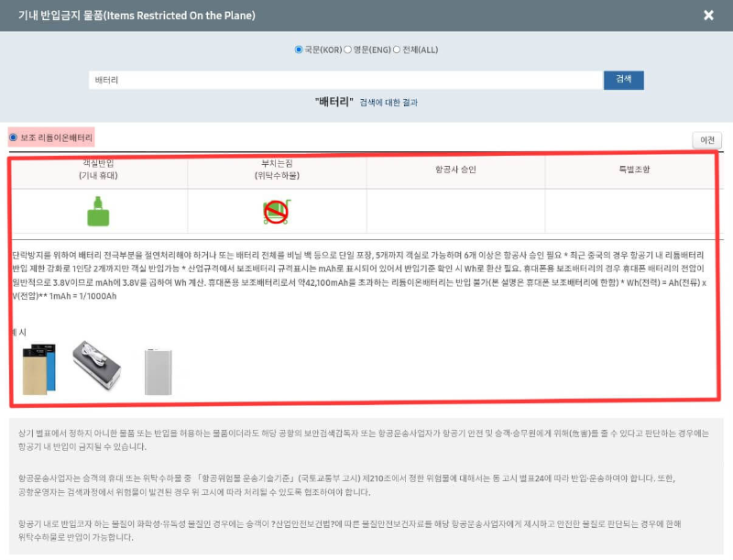Click the 항공사 승인 column header
This screenshot has width=733, height=560.
point(455,169)
